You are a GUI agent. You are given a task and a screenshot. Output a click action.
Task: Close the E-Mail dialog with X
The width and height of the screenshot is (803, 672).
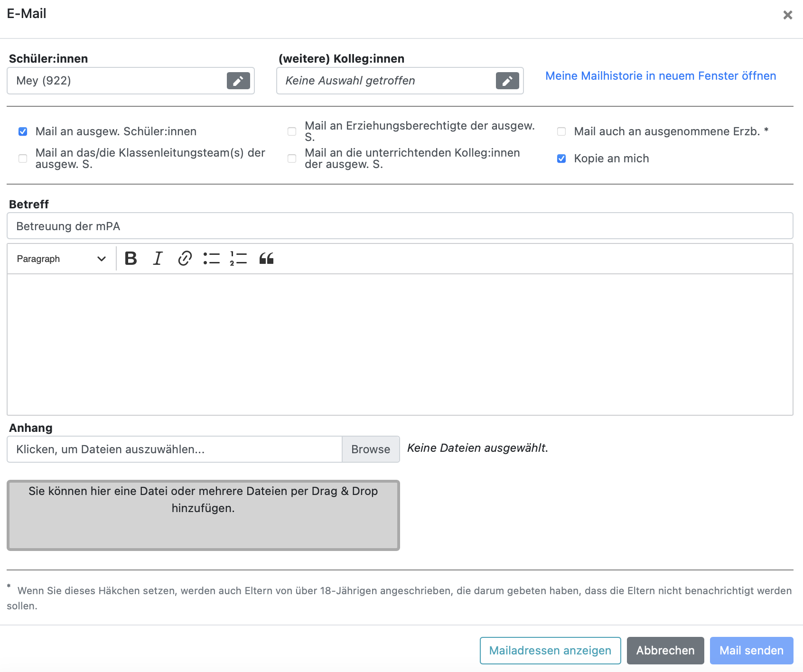click(x=788, y=15)
